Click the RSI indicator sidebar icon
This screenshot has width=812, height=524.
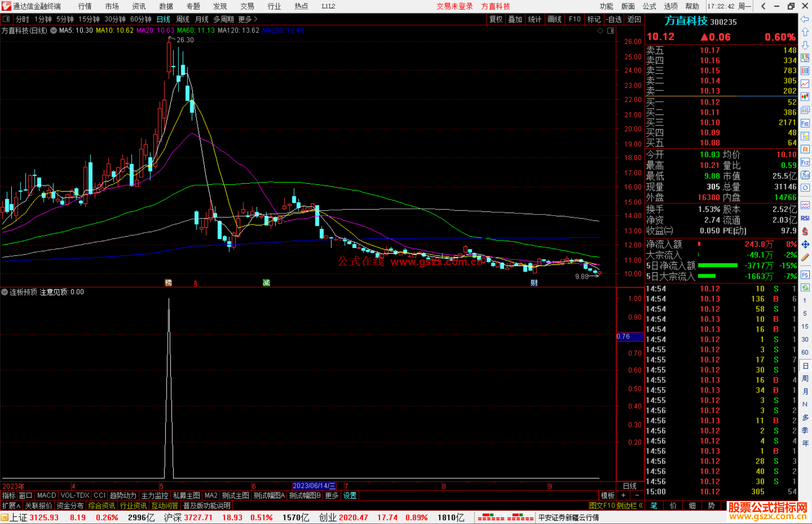pos(805,218)
